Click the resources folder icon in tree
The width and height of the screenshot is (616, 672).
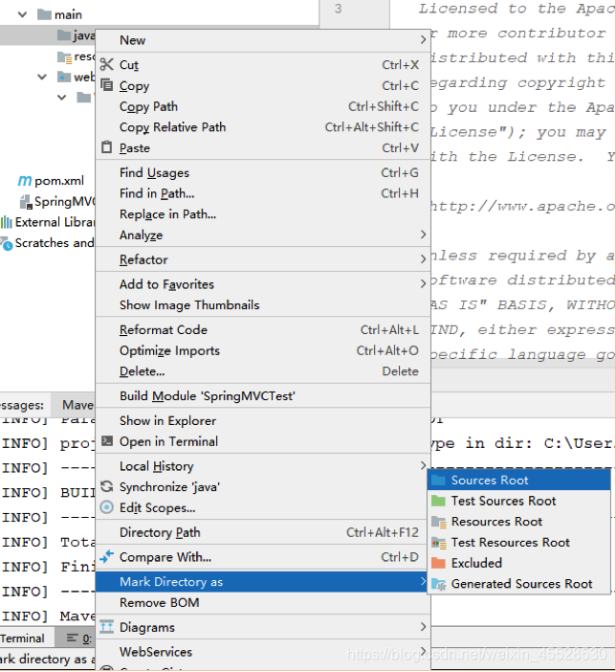click(65, 57)
